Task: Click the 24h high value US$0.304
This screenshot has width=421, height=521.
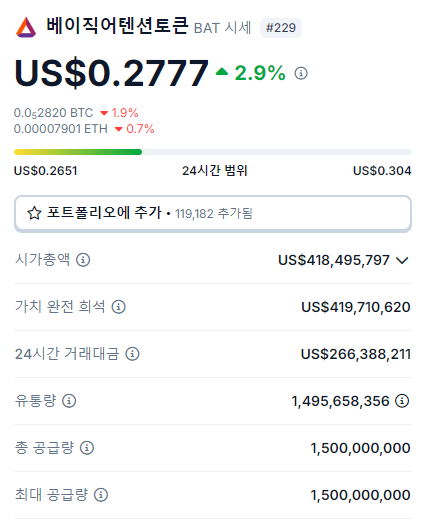Action: tap(382, 171)
